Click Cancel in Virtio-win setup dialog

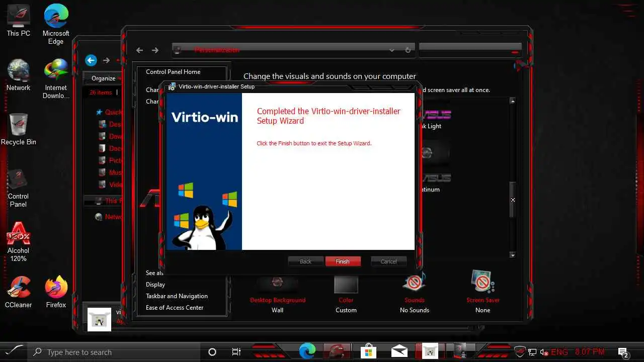[x=388, y=261]
